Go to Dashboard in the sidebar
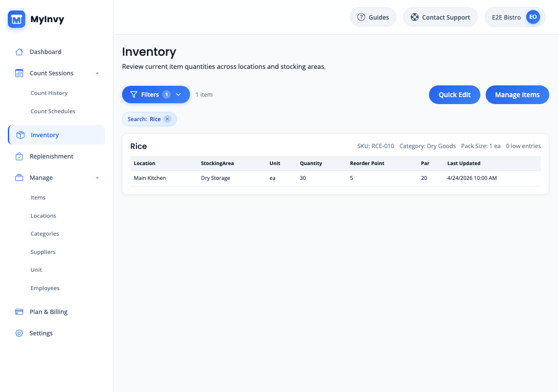558x392 pixels. click(56, 52)
